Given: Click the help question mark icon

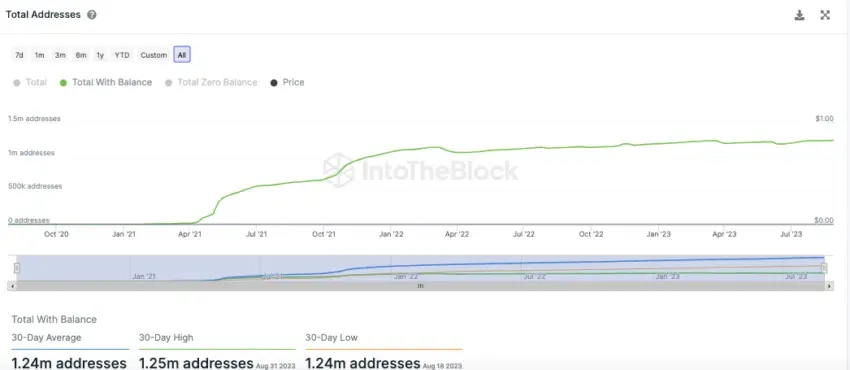Looking at the screenshot, I should click(92, 15).
